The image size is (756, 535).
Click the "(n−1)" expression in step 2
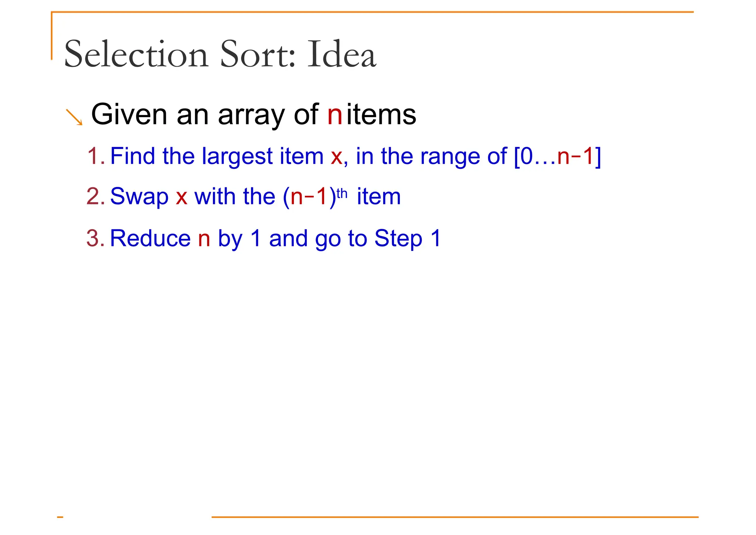pyautogui.click(x=309, y=197)
